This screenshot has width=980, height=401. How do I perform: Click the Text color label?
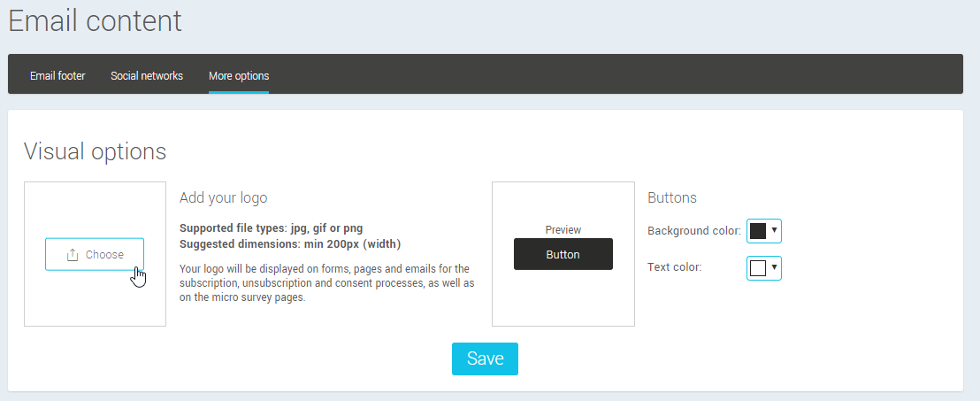[675, 267]
